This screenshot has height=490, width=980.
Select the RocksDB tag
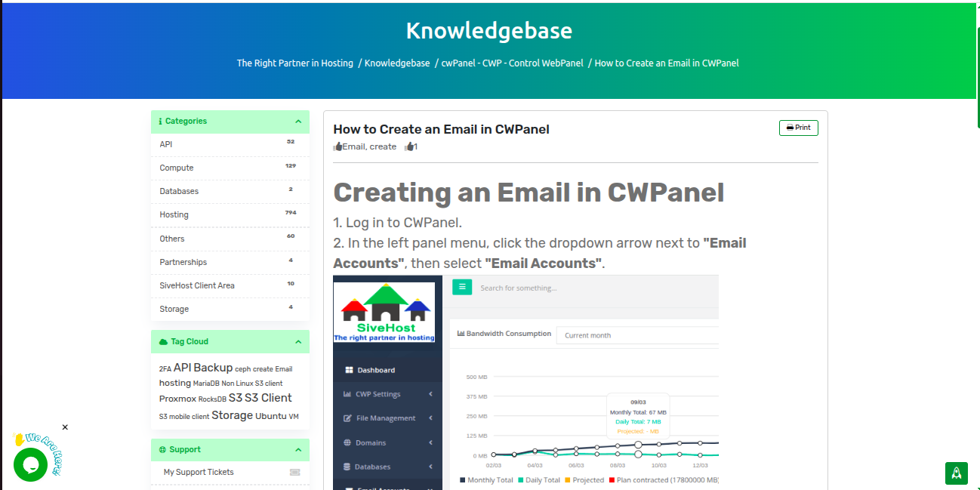tap(212, 399)
